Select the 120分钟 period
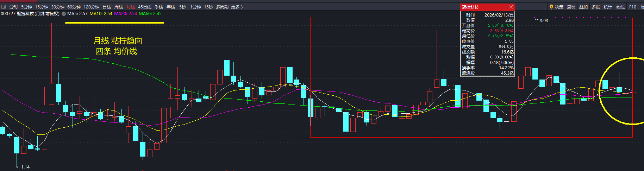Viewport: 644px width, 171px height. coord(91,7)
